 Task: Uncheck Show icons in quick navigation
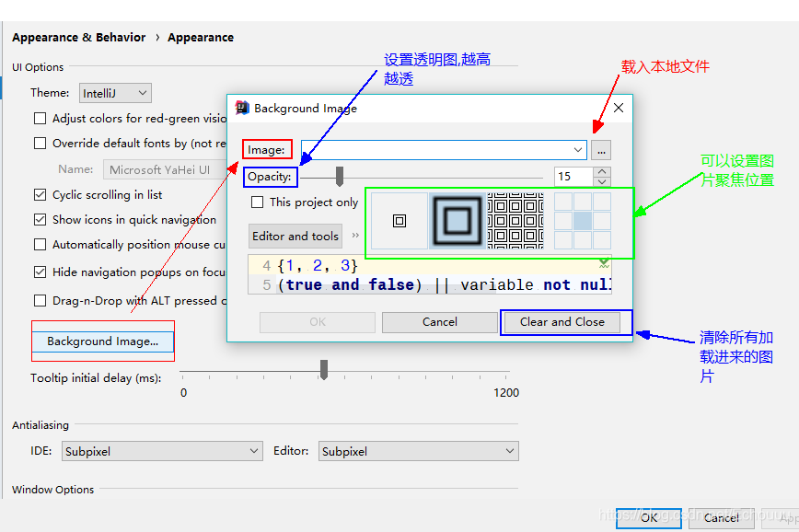[40, 220]
